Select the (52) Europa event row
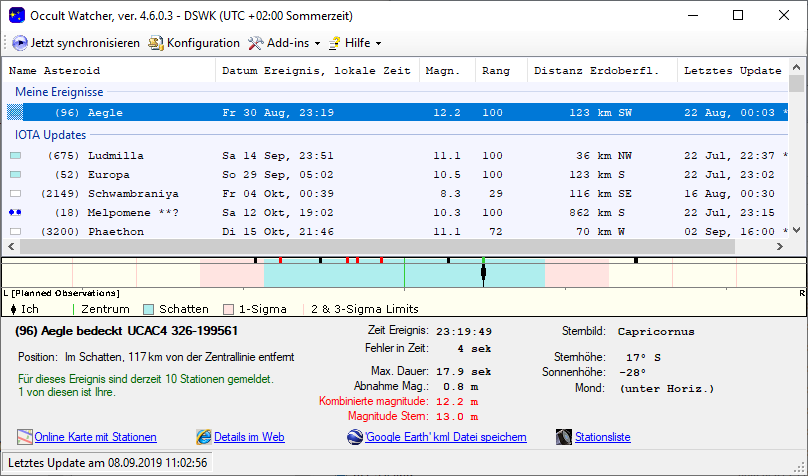The height and width of the screenshot is (476, 808). [116, 175]
